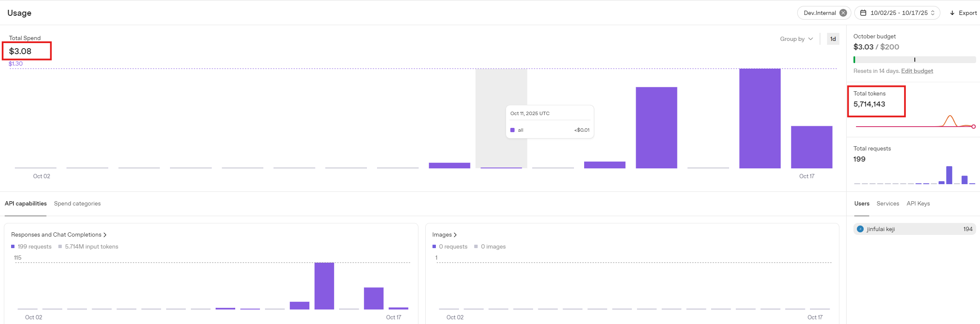The width and height of the screenshot is (980, 324).
Task: Click the chevron next to Images
Action: click(x=455, y=235)
